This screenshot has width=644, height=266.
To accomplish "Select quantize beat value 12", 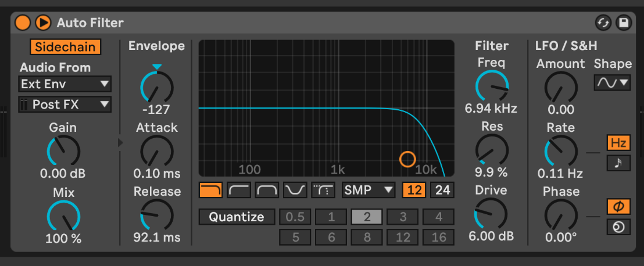I will (x=402, y=238).
